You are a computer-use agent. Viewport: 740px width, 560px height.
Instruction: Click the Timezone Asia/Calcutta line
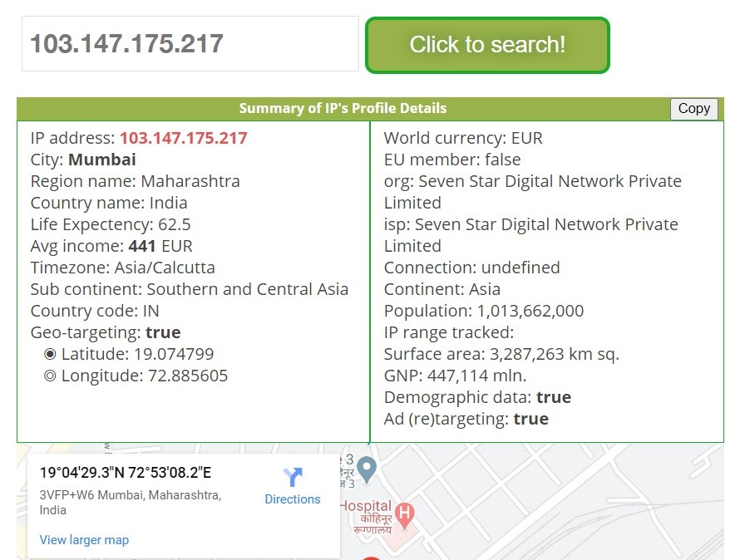click(x=123, y=268)
